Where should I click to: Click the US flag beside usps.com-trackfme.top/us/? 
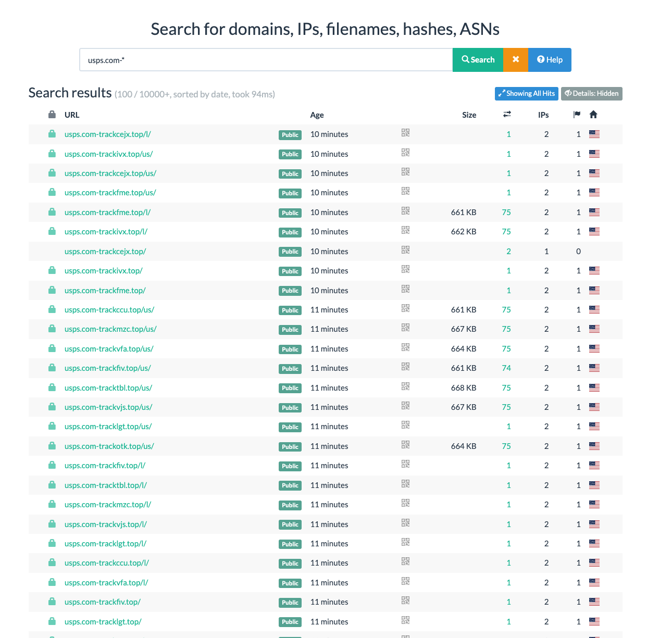point(594,192)
